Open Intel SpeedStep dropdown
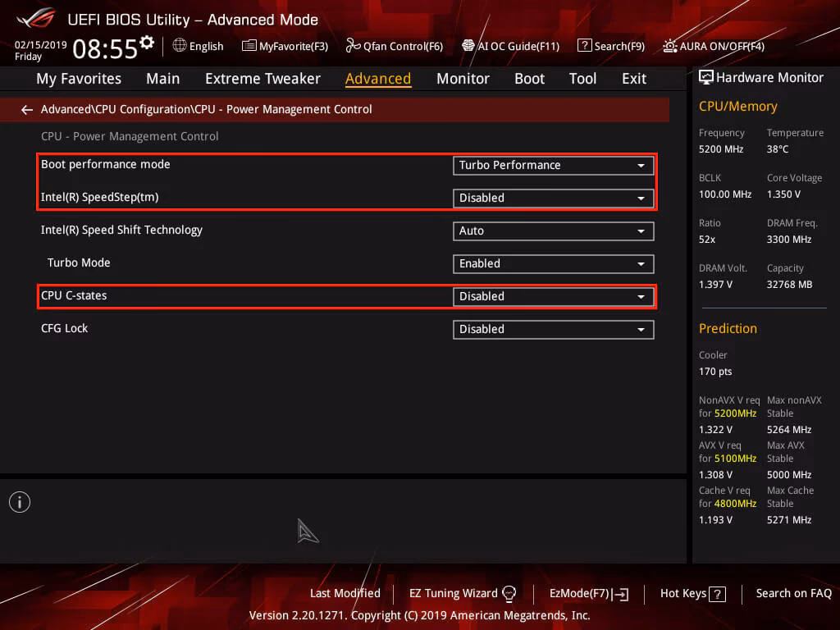 pyautogui.click(x=553, y=199)
